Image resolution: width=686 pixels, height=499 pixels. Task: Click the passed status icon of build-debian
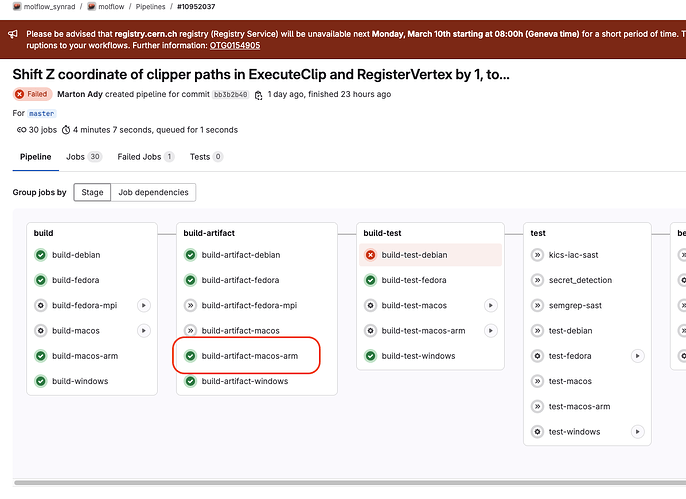coord(41,255)
